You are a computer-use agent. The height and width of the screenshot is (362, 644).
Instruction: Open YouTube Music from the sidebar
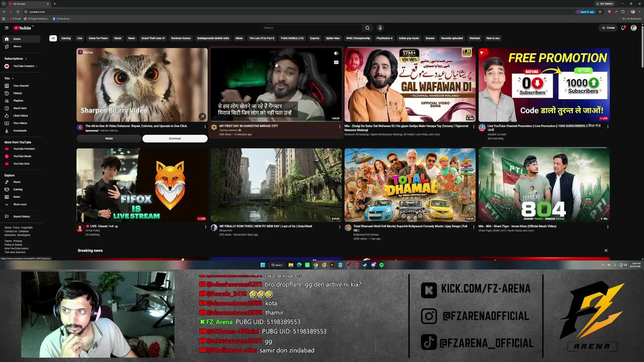click(21, 156)
